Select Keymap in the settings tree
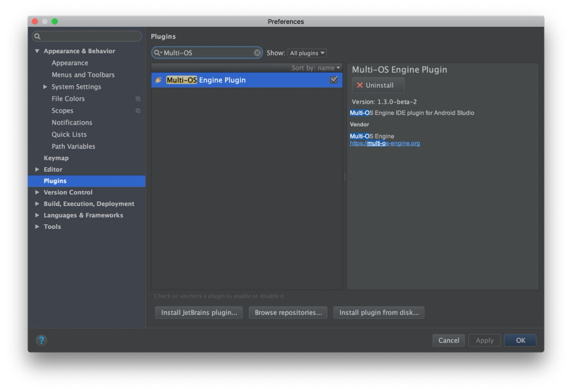 (57, 158)
